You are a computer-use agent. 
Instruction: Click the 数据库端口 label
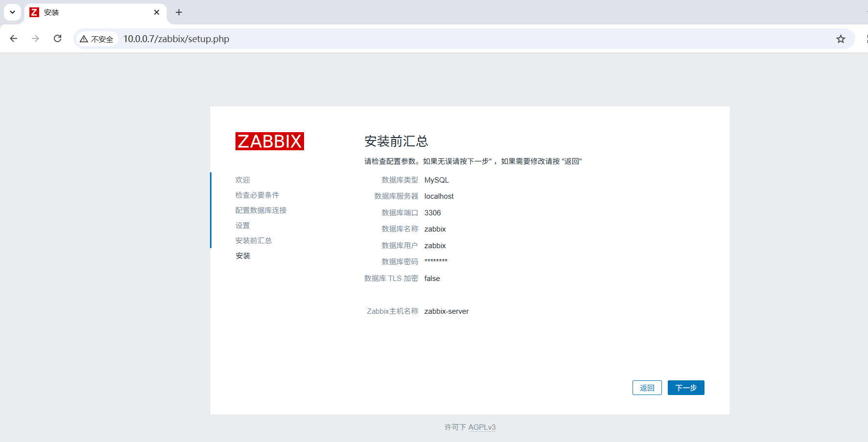(x=400, y=213)
